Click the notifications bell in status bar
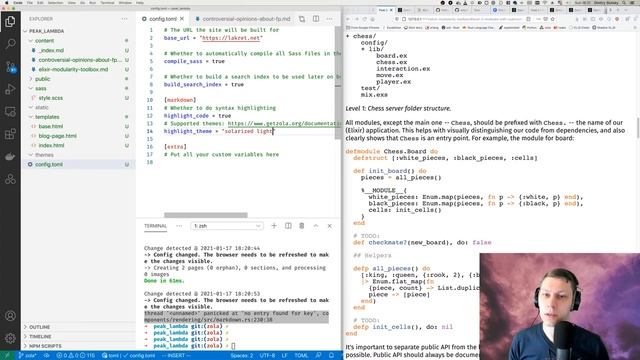 (x=331, y=356)
